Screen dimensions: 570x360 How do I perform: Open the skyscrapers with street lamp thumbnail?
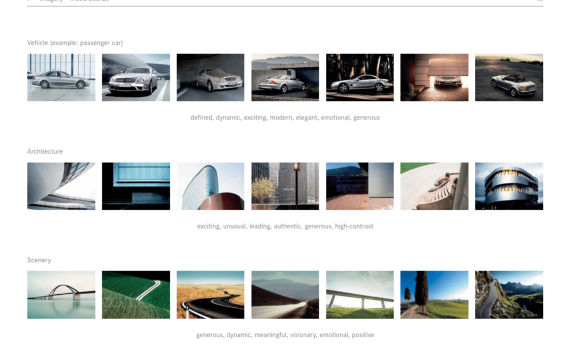(x=285, y=186)
